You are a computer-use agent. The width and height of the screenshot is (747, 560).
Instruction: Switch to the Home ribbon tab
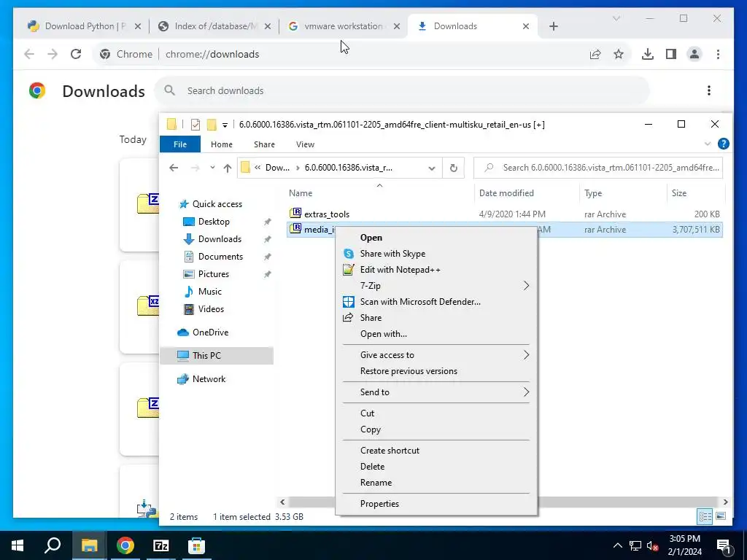pos(222,144)
